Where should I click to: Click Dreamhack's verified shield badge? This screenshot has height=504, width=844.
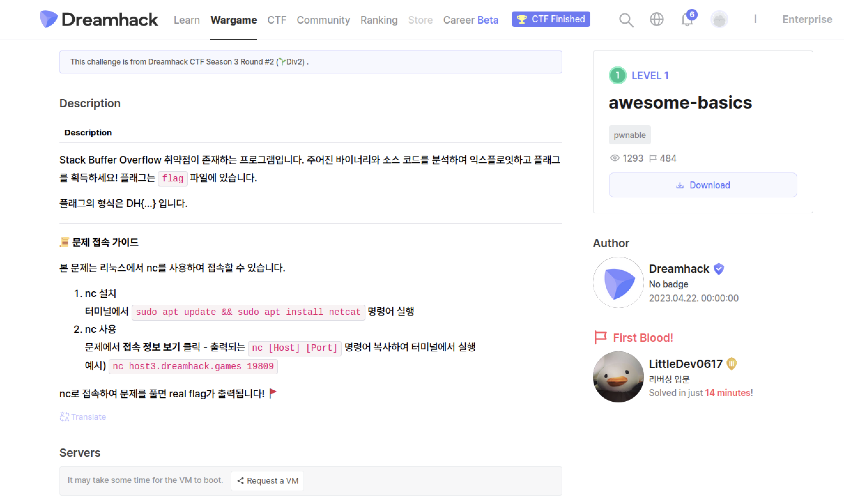[718, 269]
